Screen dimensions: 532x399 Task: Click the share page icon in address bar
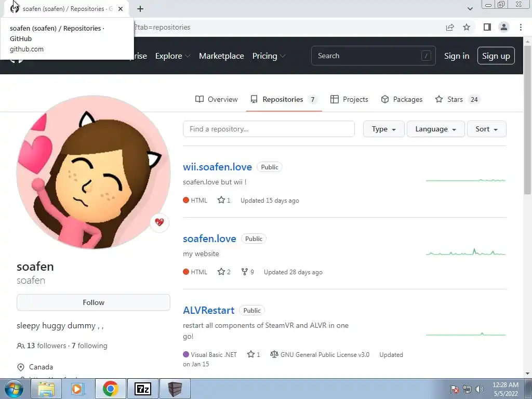450,27
